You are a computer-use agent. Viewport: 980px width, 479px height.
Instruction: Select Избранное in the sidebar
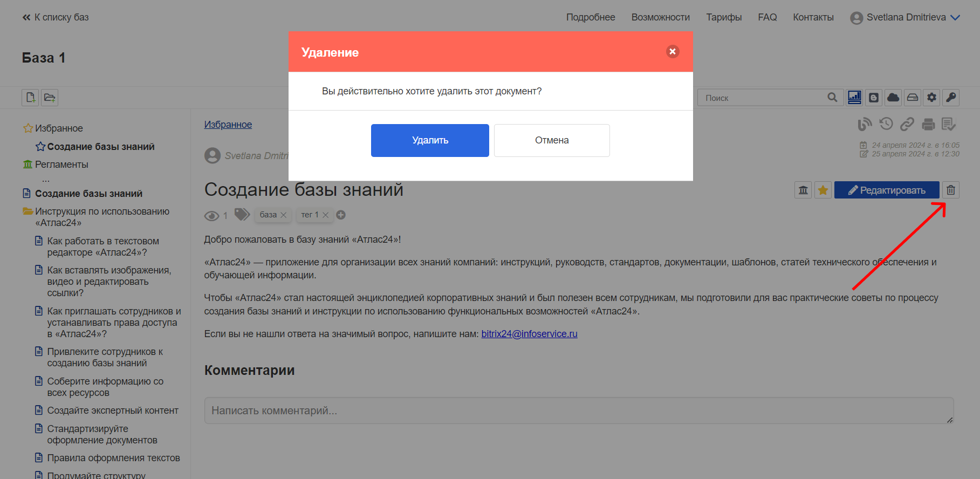click(x=59, y=128)
